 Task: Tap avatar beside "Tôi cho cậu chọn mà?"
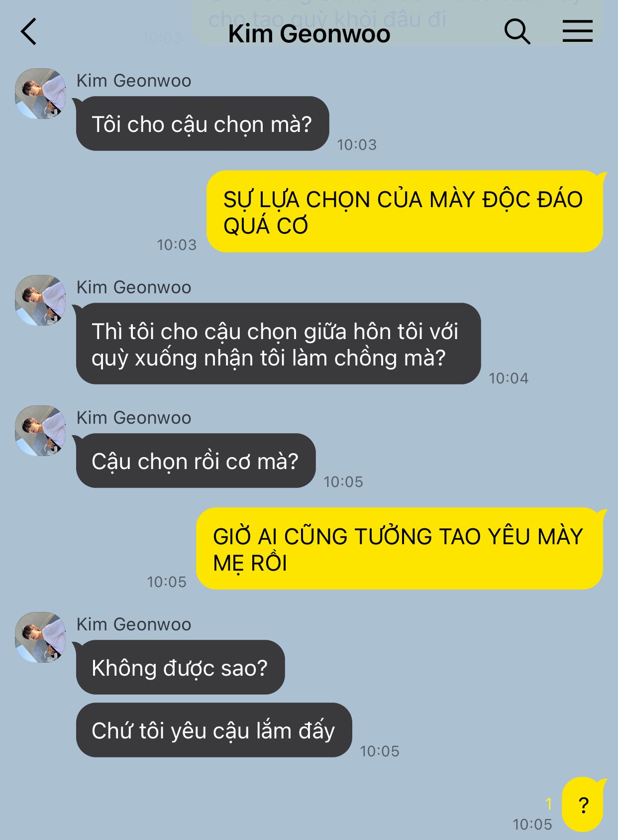40,94
